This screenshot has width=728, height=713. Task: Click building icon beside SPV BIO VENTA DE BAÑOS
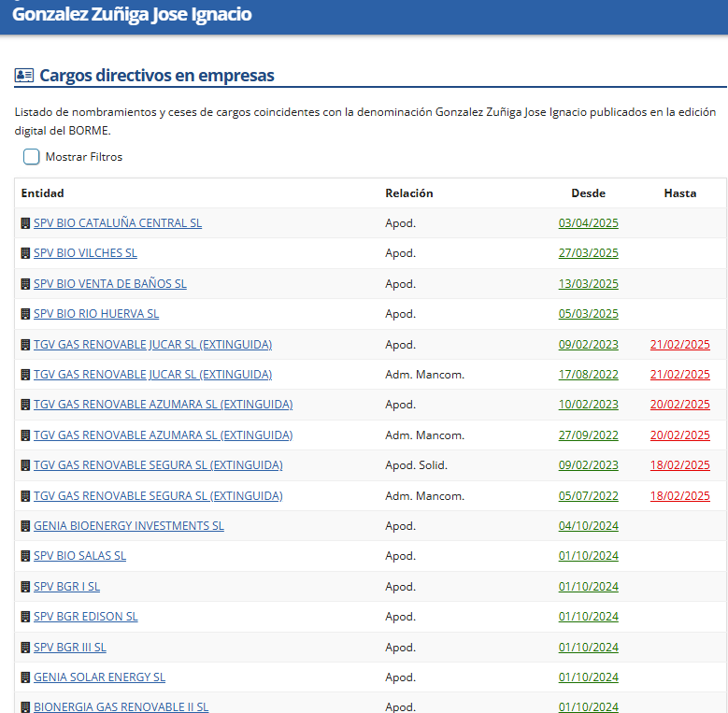point(25,284)
